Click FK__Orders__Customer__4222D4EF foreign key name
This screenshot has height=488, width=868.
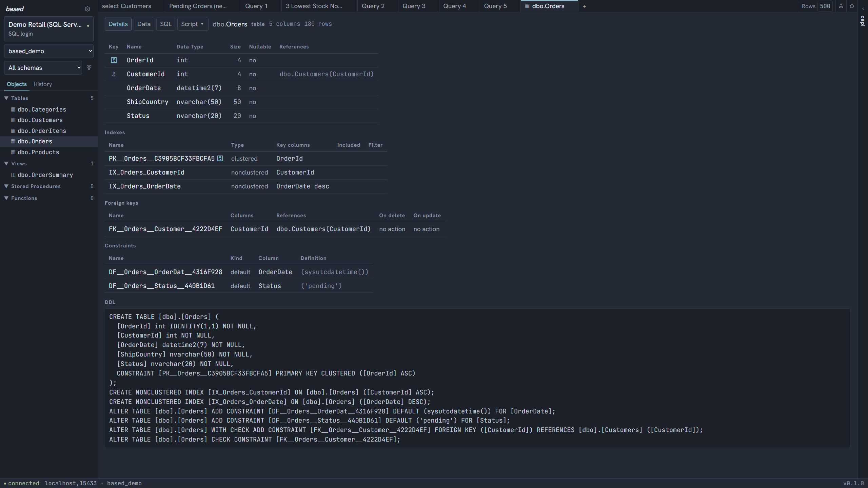(x=165, y=229)
